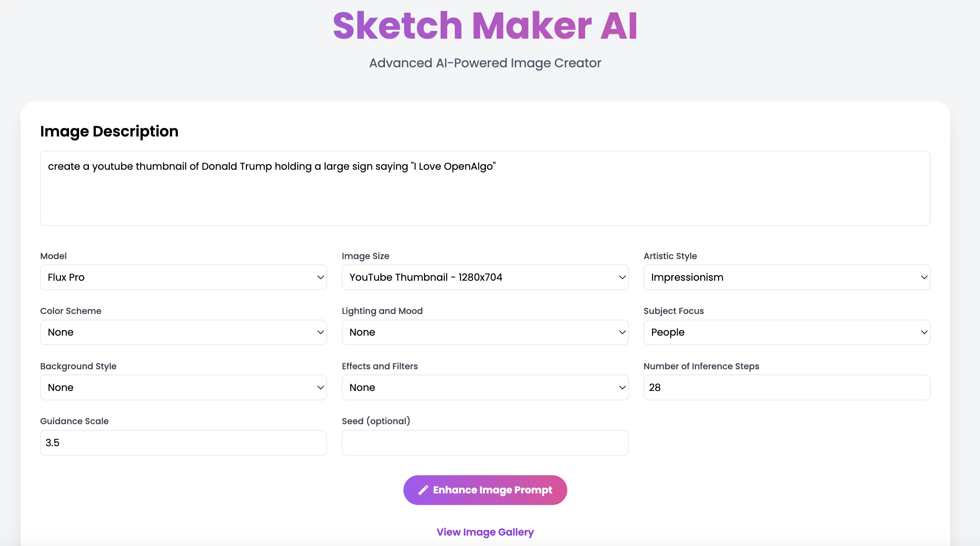Click the Sketch Maker AI title
The image size is (980, 546).
pyautogui.click(x=485, y=26)
